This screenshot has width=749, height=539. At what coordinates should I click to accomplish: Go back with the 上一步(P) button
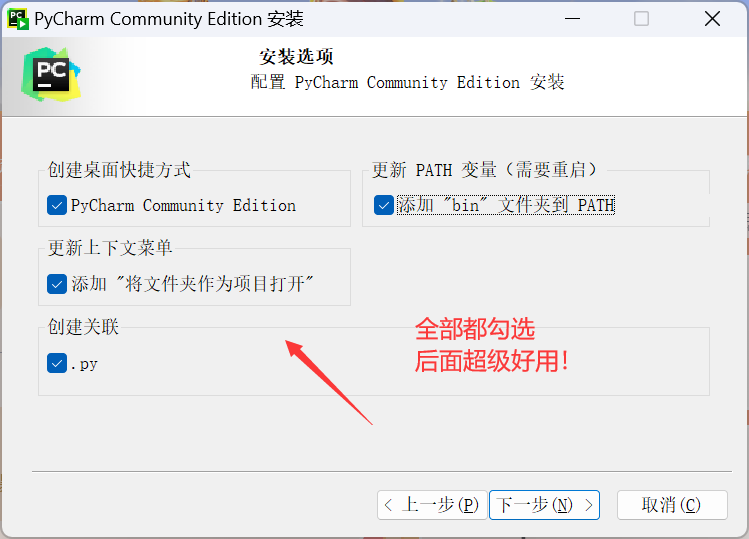432,505
